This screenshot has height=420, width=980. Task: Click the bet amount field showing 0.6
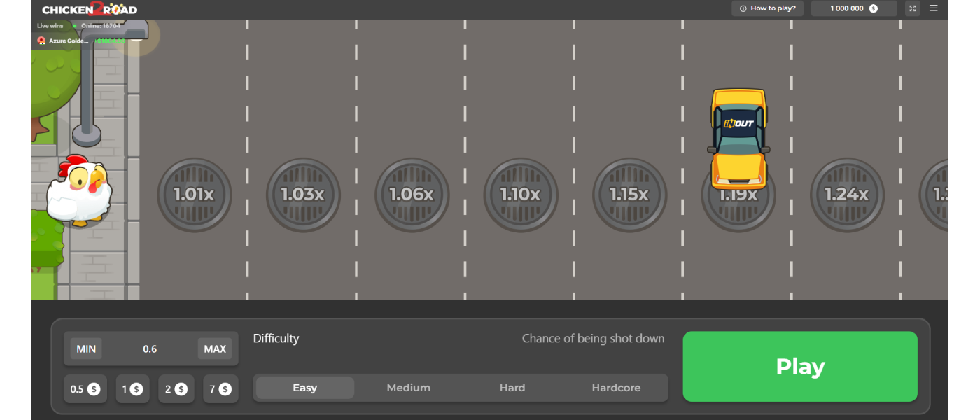pos(150,349)
